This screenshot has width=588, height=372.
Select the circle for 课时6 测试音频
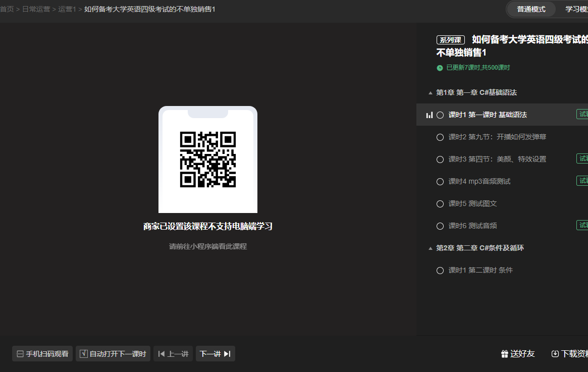coord(440,226)
